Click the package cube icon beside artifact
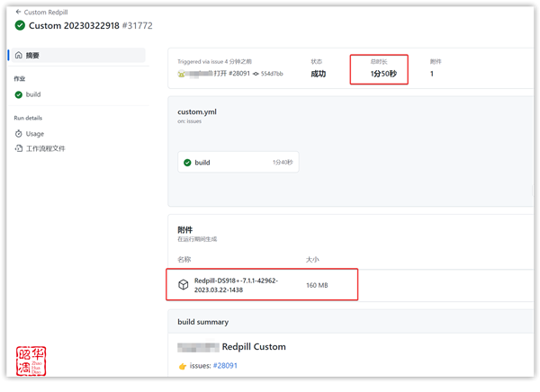This screenshot has width=540, height=392. tap(184, 285)
